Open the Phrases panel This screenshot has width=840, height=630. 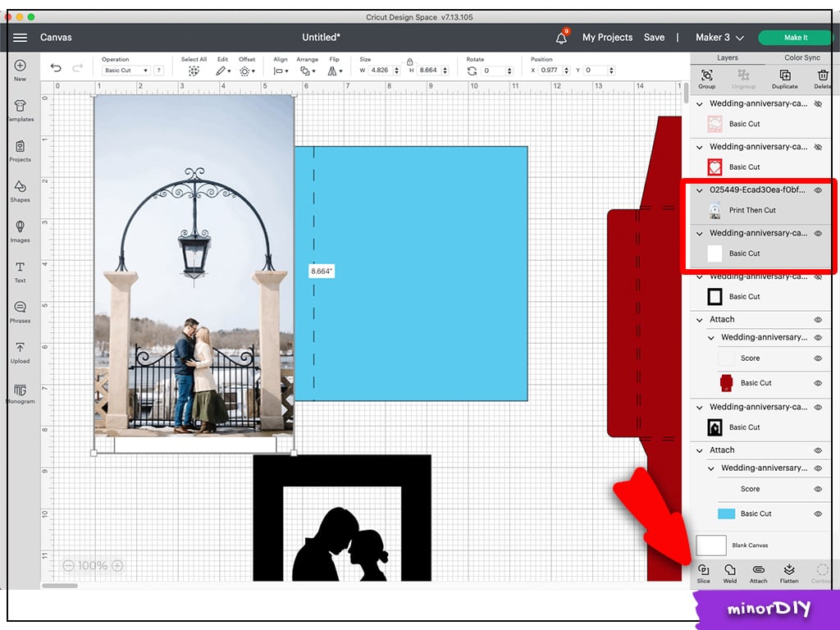[20, 312]
